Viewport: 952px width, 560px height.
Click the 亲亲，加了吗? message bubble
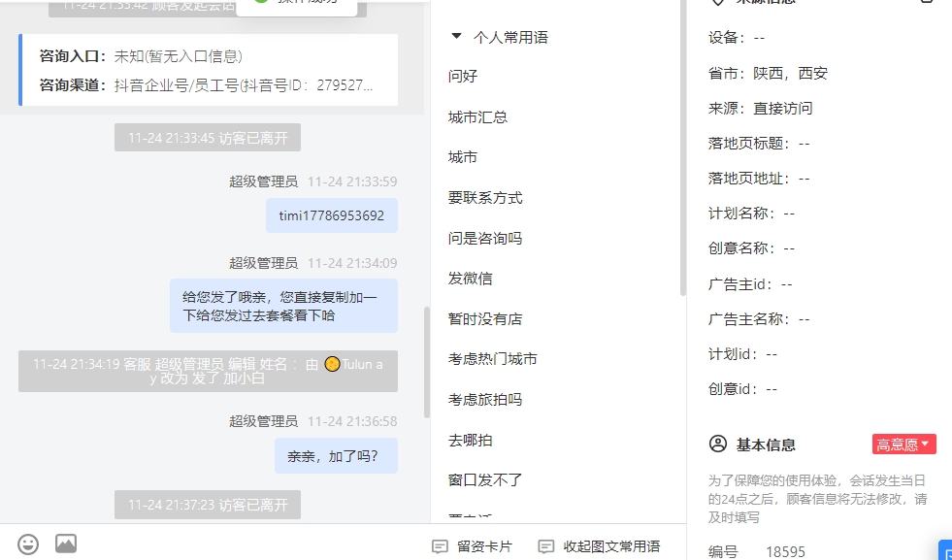336,456
